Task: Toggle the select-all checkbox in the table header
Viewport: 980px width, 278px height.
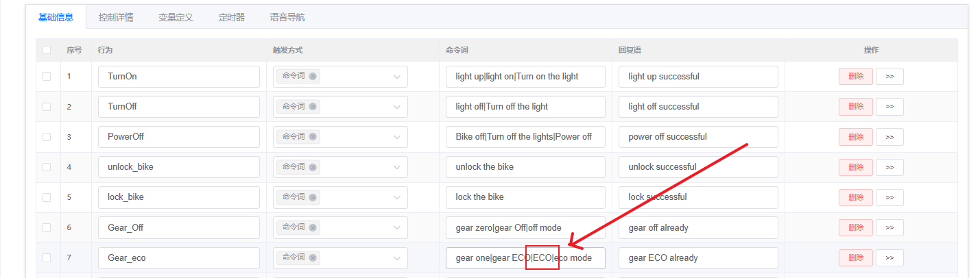Action: 47,50
